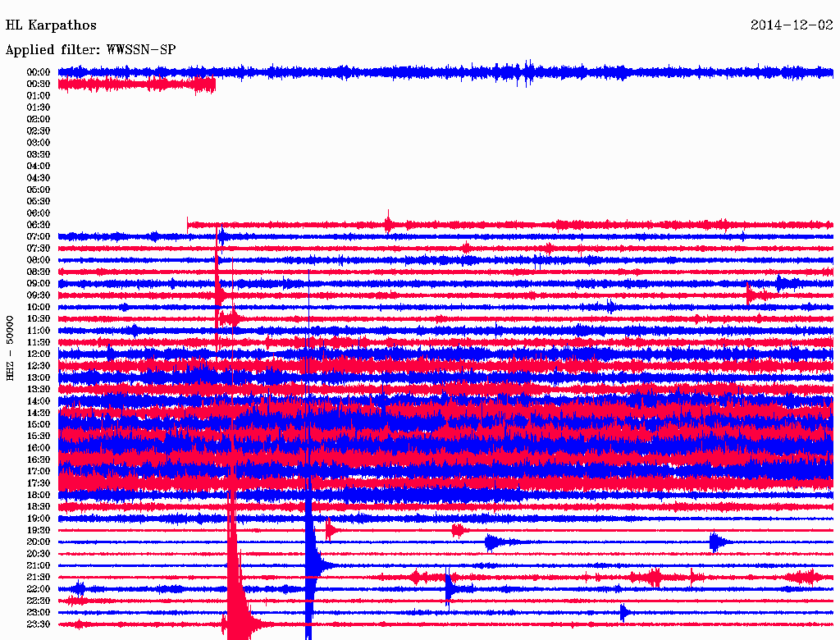
Task: Click the 03:30 time label
Action: [39, 155]
